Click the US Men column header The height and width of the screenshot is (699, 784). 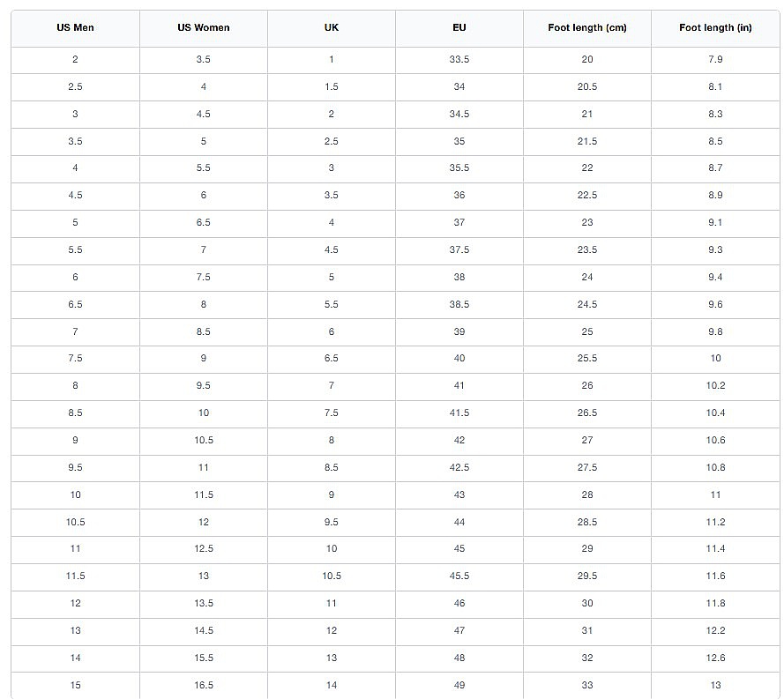tap(75, 27)
